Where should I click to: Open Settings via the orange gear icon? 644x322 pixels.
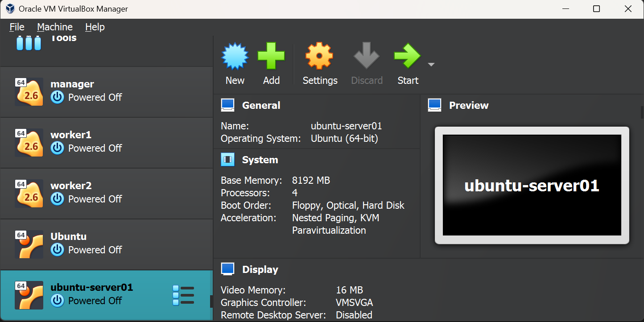[319, 57]
